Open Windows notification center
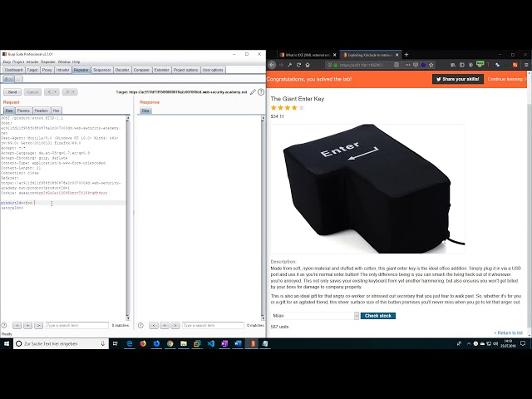The image size is (532, 399). pyautogui.click(x=523, y=343)
